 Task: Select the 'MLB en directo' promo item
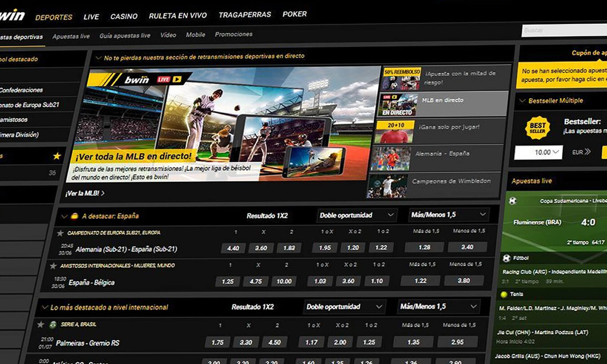443,104
